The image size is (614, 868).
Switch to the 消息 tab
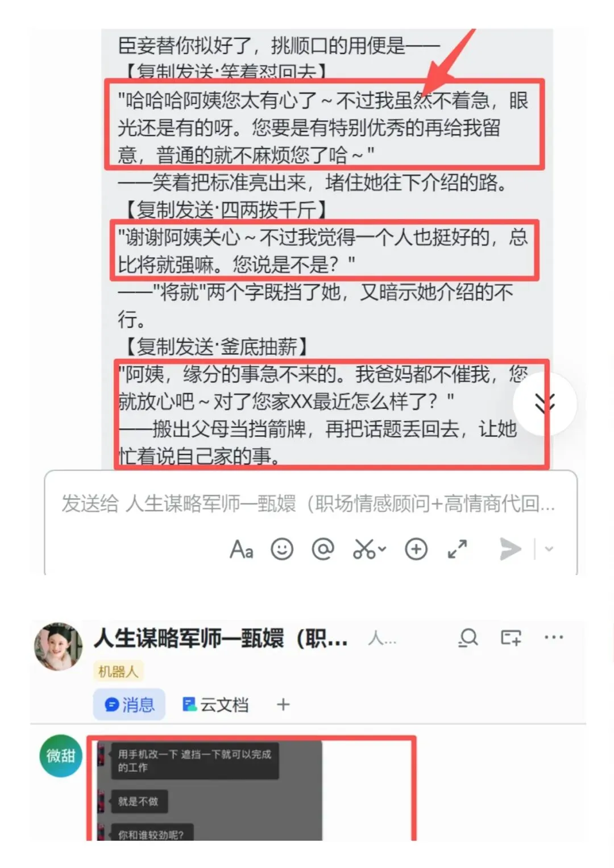pos(130,705)
